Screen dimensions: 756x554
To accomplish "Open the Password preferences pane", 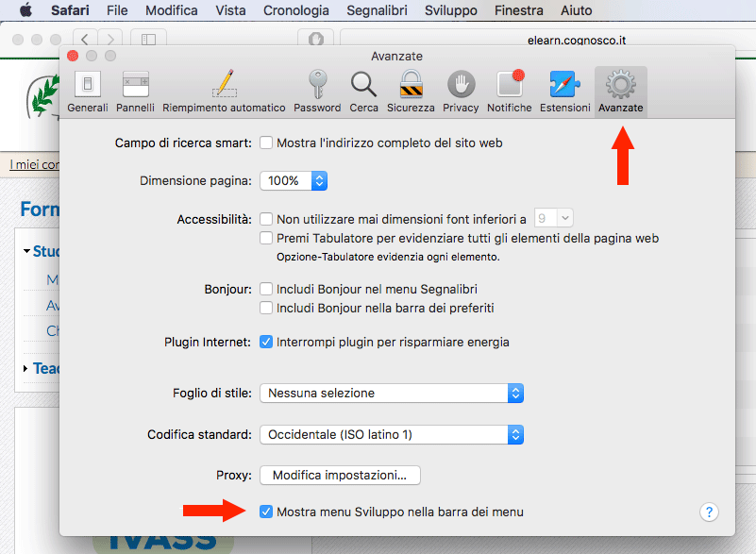I will point(317,92).
